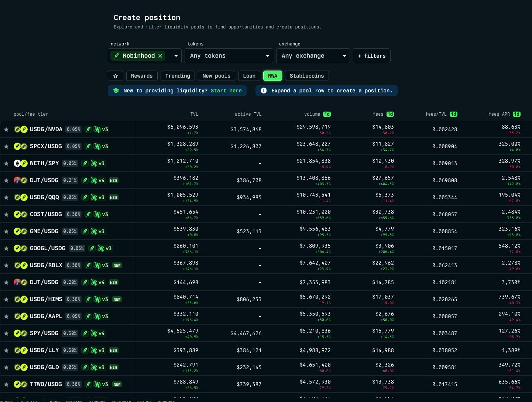Image resolution: width=532 pixels, height=402 pixels.
Task: Open the Any exchange dropdown
Action: pyautogui.click(x=313, y=56)
